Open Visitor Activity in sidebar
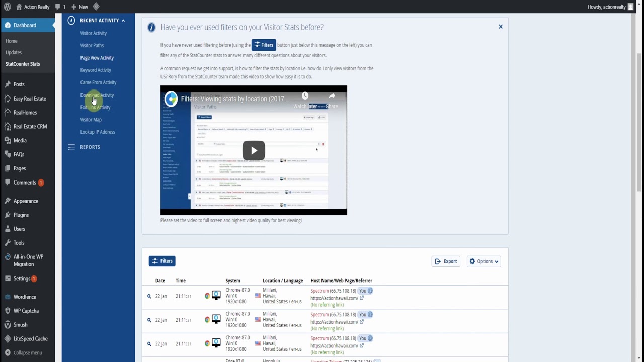644x362 pixels. (x=94, y=33)
